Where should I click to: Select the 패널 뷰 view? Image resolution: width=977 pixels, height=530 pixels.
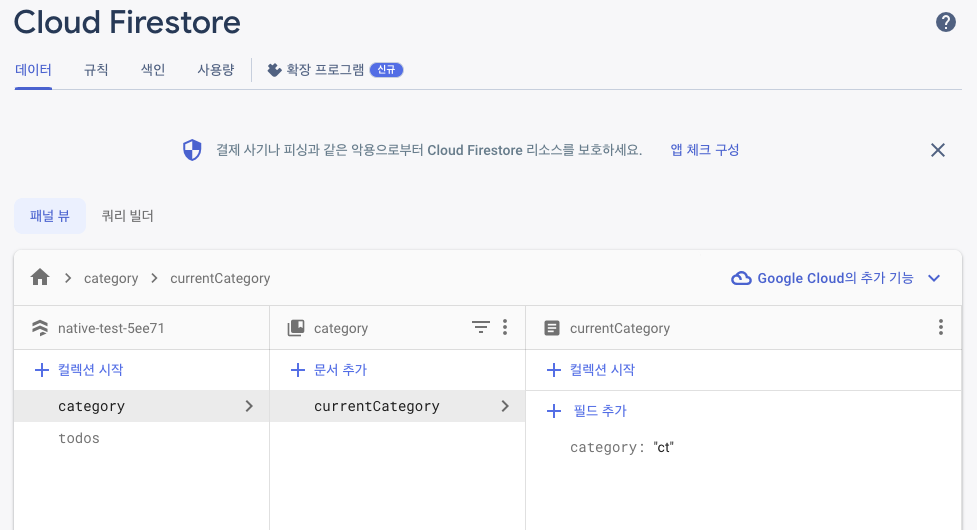tap(50, 216)
